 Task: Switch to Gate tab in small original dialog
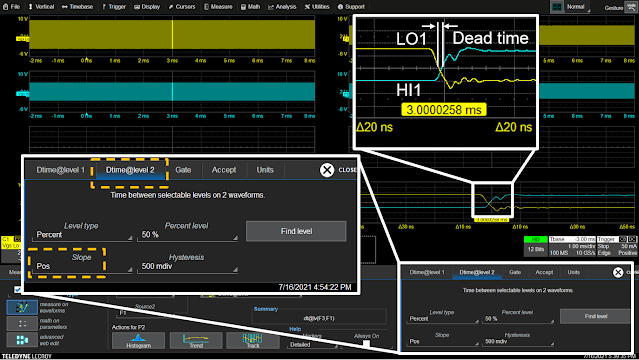(x=515, y=272)
